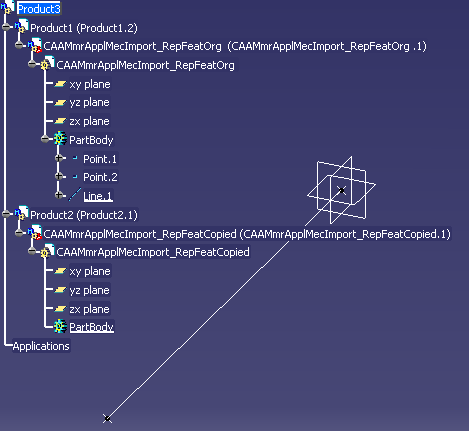Click the reference planes in 3D view
Image resolution: width=469 pixels, height=431 pixels.
click(341, 190)
